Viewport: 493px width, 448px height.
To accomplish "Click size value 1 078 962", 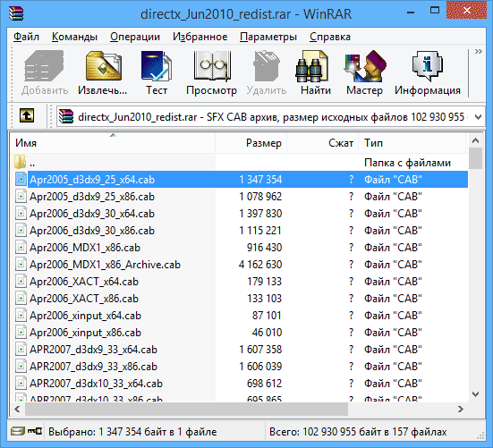I will pyautogui.click(x=260, y=197).
